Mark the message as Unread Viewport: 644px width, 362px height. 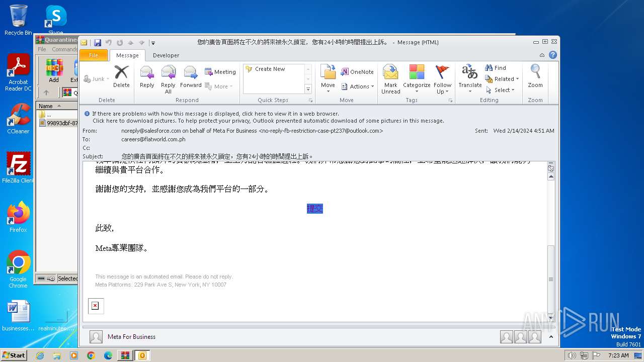[x=391, y=79]
